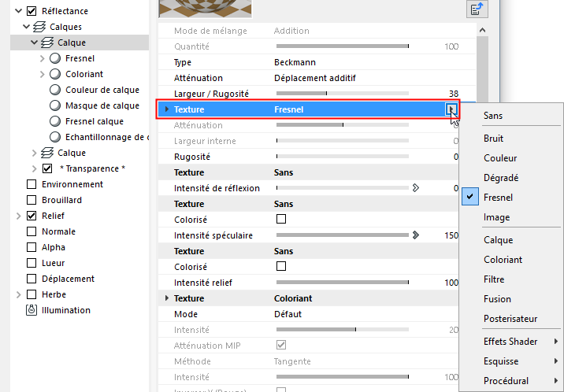Expand the Relief tree node
Screen dimensions: 564x392
click(19, 216)
